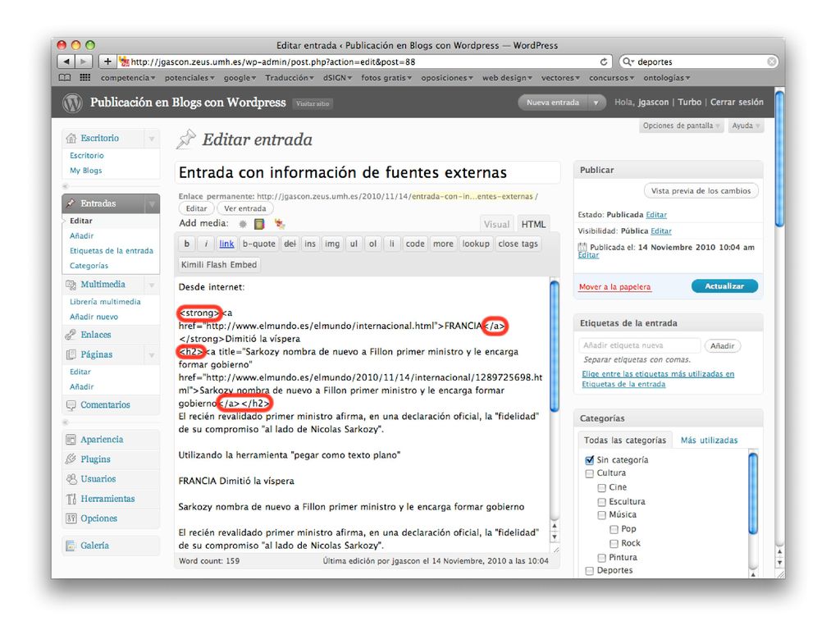Click the olive book-shaped Add media icon
This screenshot has width=840, height=630.
pyautogui.click(x=259, y=224)
